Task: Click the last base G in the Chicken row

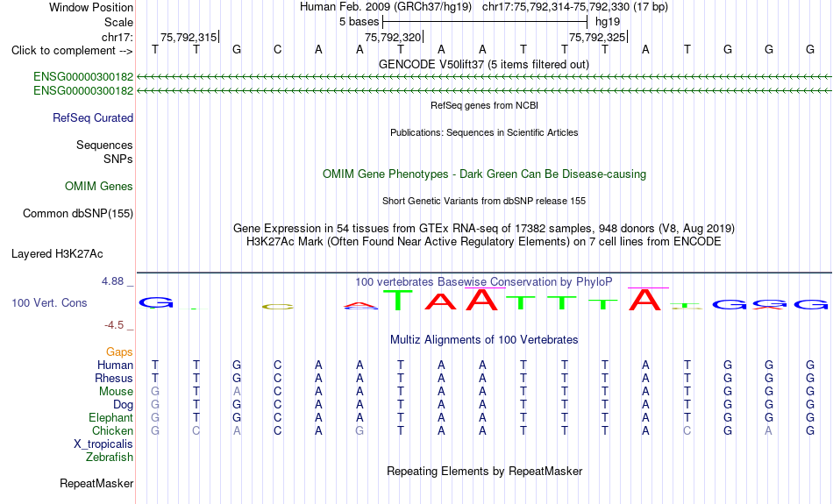Action: click(810, 430)
